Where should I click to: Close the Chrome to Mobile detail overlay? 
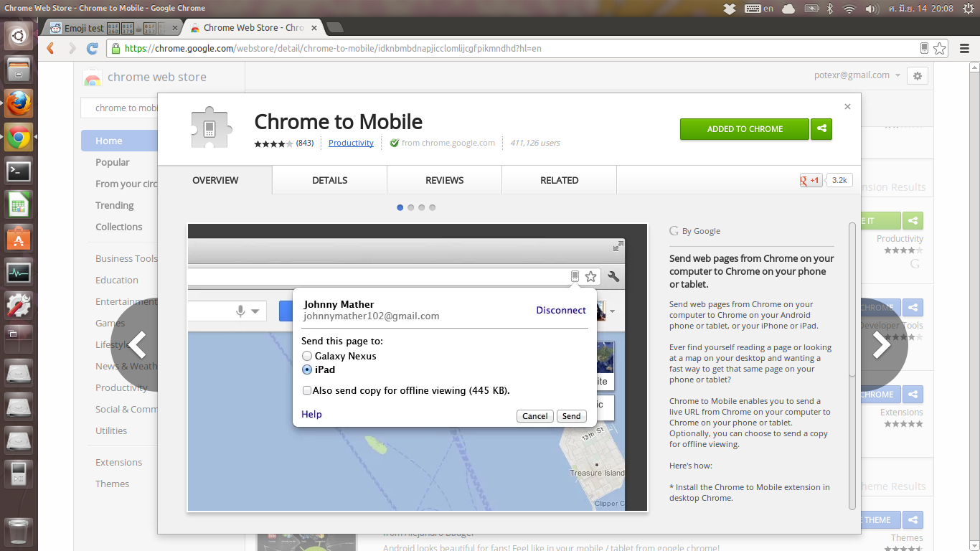[847, 106]
